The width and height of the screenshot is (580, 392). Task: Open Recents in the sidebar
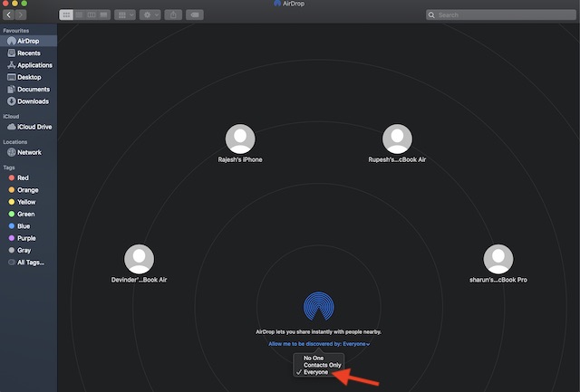tap(28, 53)
